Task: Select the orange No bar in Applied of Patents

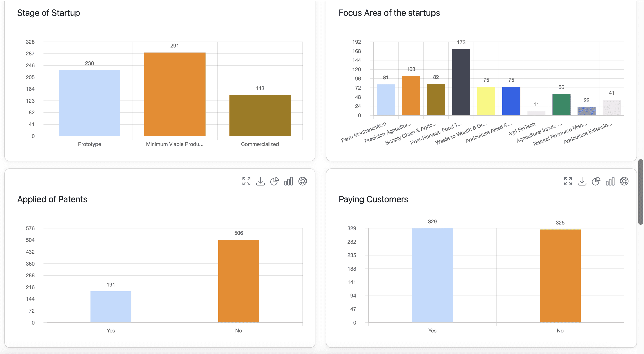Action: (x=239, y=281)
